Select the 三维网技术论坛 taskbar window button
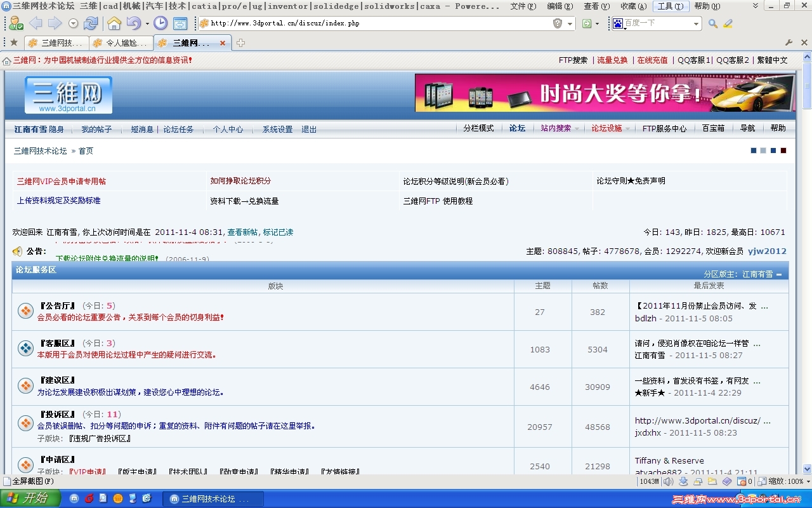Screen dimensions: 812x508 click(x=213, y=499)
